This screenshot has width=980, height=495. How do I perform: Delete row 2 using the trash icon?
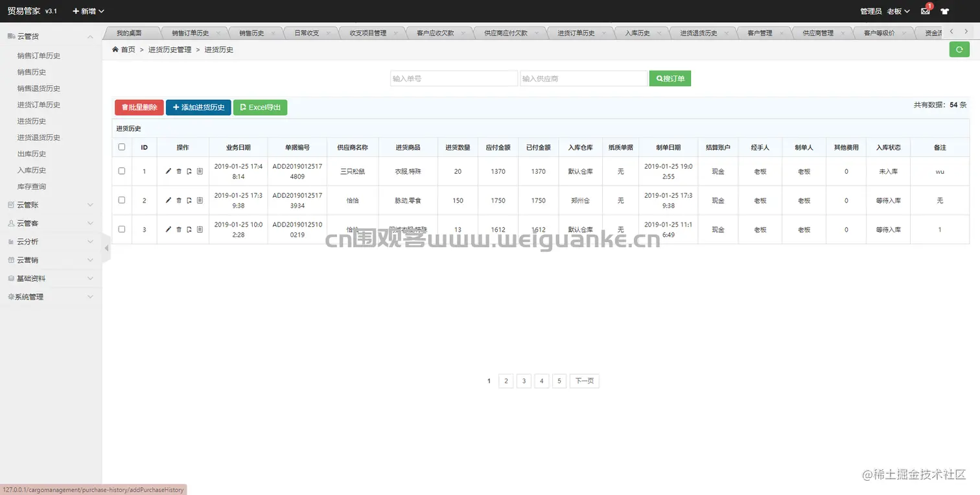click(179, 200)
